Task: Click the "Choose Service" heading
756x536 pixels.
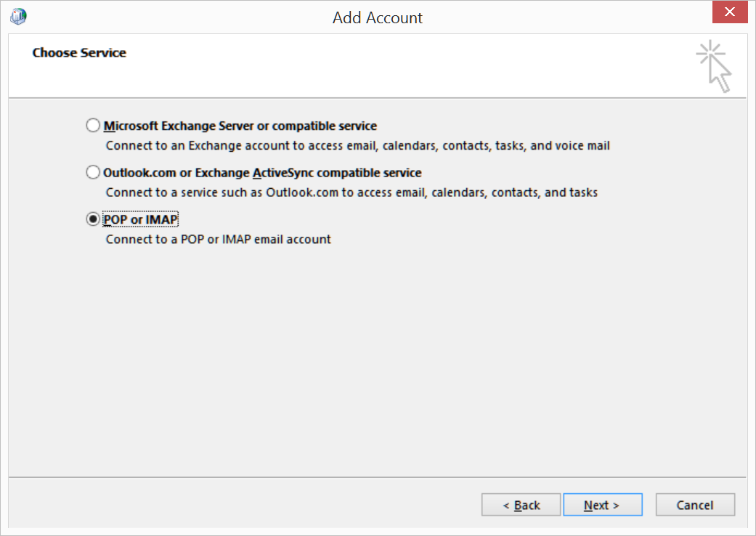Action: [79, 53]
